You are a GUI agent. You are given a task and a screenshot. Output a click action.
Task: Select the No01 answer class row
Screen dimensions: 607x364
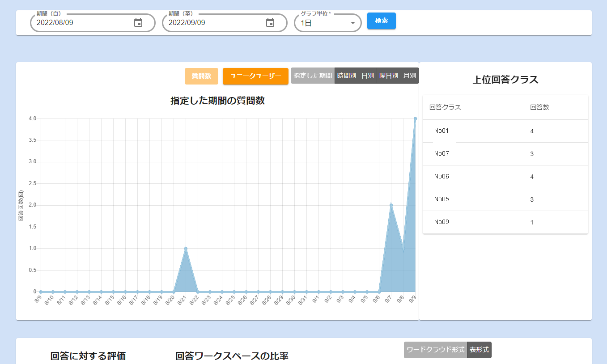(505, 131)
